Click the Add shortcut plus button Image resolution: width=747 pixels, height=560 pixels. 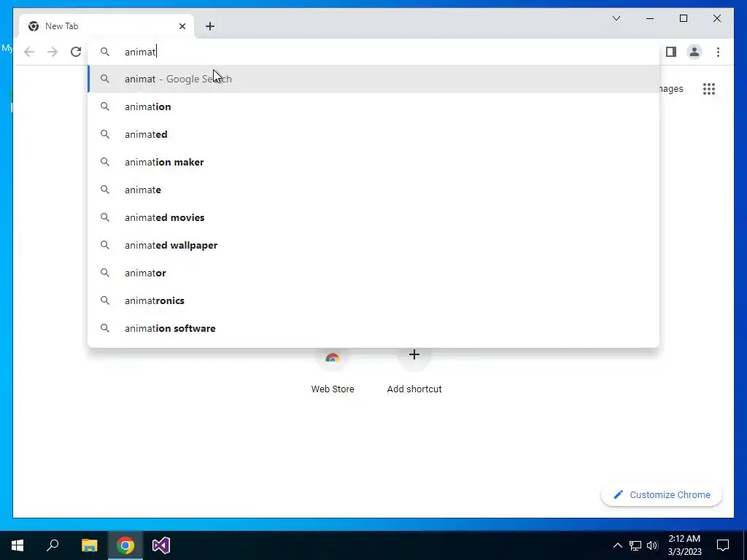[414, 355]
